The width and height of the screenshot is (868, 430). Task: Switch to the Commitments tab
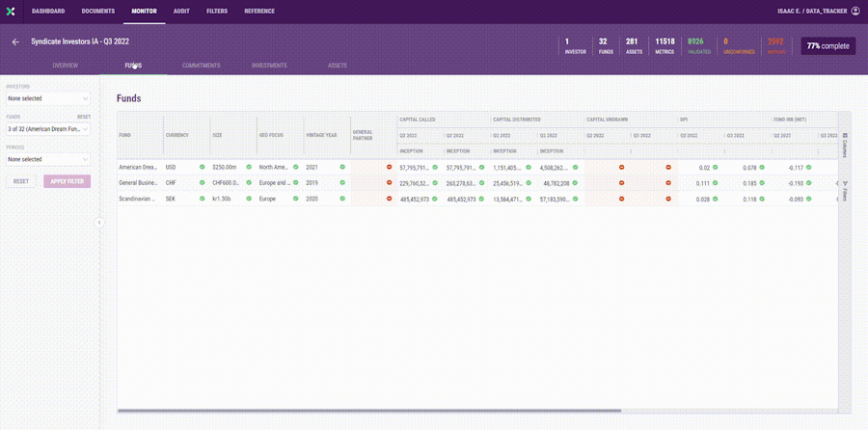tap(202, 66)
